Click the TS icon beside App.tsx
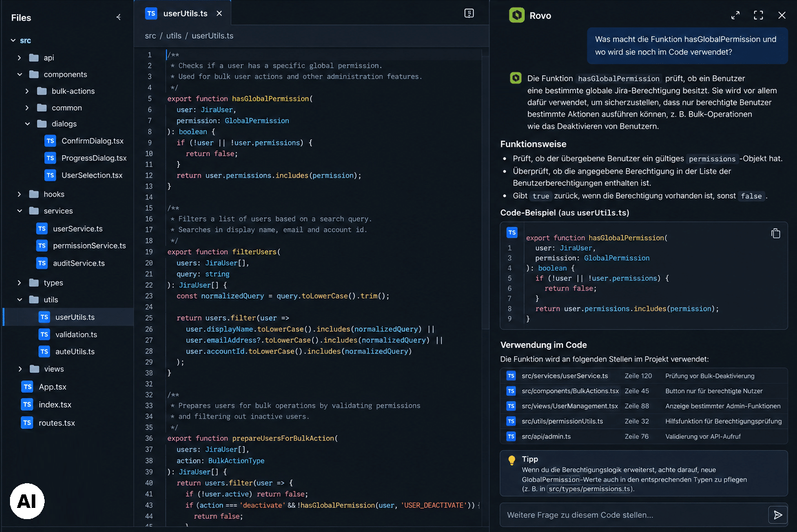Image resolution: width=797 pixels, height=532 pixels. coord(27,387)
